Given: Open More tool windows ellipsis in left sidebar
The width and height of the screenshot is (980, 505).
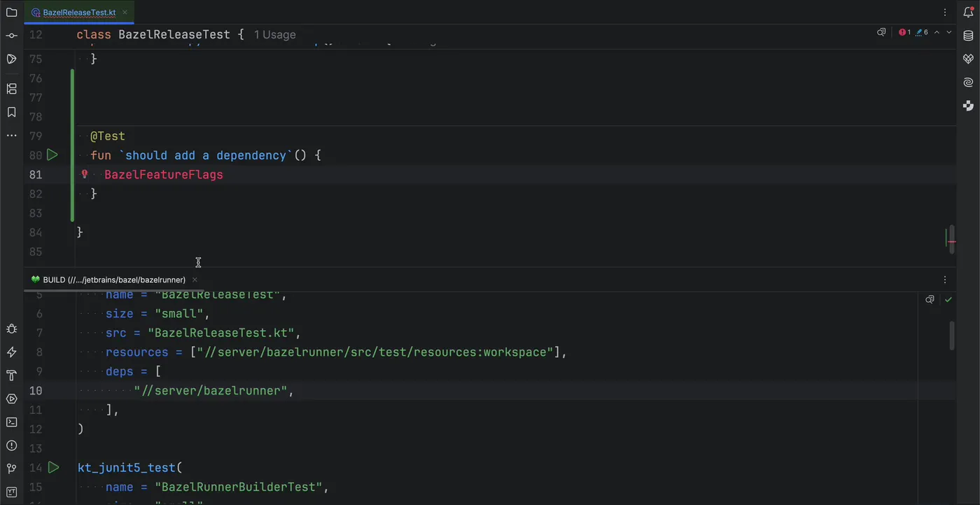Looking at the screenshot, I should 11,135.
